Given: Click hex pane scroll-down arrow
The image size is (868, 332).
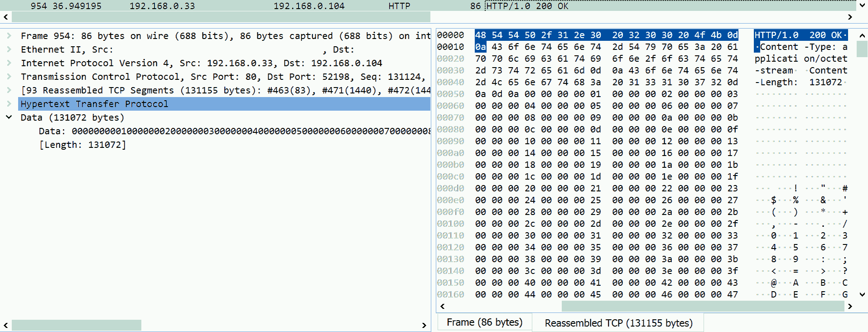Looking at the screenshot, I should point(862,295).
